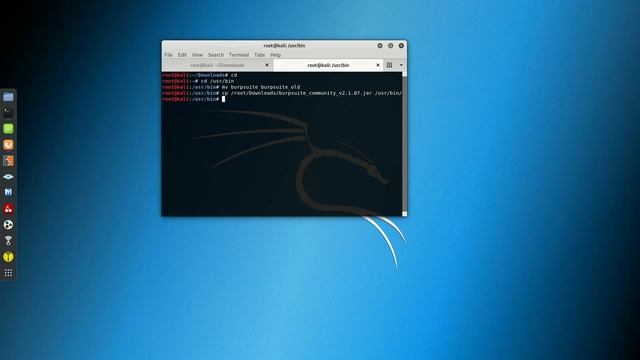The height and width of the screenshot is (360, 640).
Task: Switch to the ~/Downloads terminal tab
Action: 217,65
